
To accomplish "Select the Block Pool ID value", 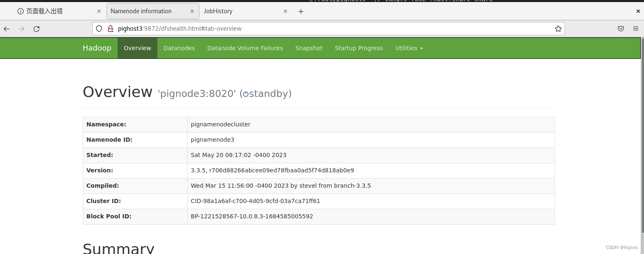I will tap(252, 216).
